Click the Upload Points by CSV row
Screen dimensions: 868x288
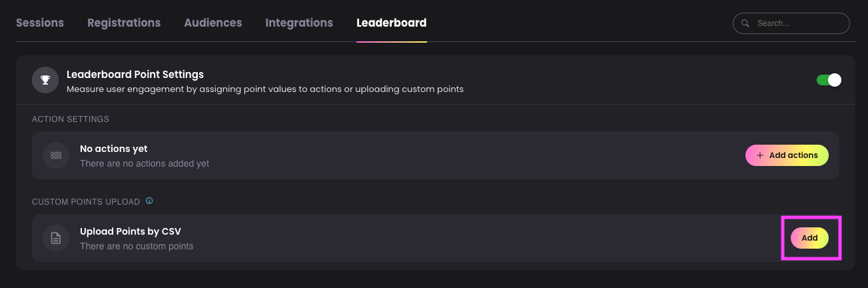(x=436, y=238)
